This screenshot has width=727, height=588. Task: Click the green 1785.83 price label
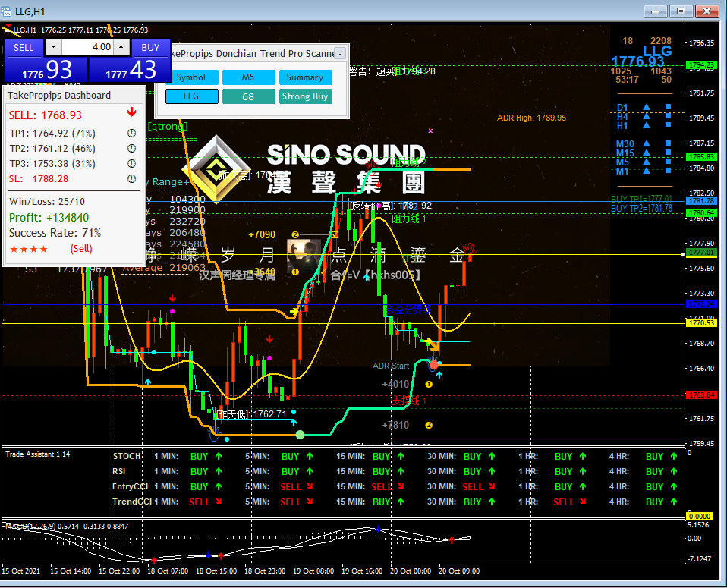[x=701, y=157]
